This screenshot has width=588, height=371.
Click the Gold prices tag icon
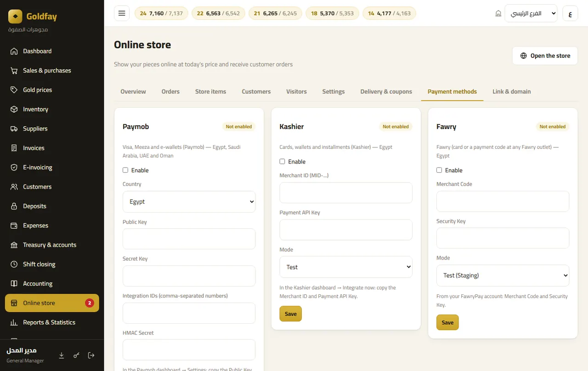point(14,90)
